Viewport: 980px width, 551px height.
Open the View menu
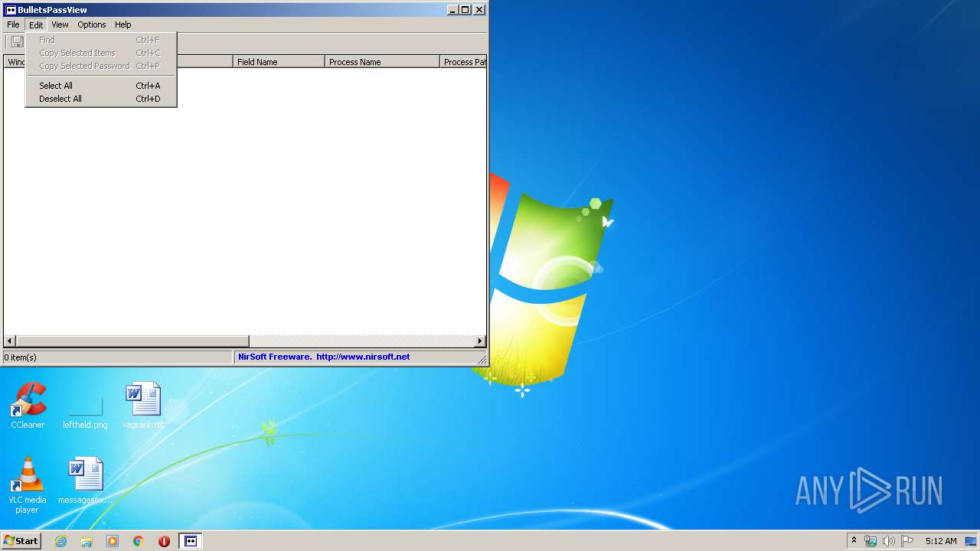(x=60, y=24)
